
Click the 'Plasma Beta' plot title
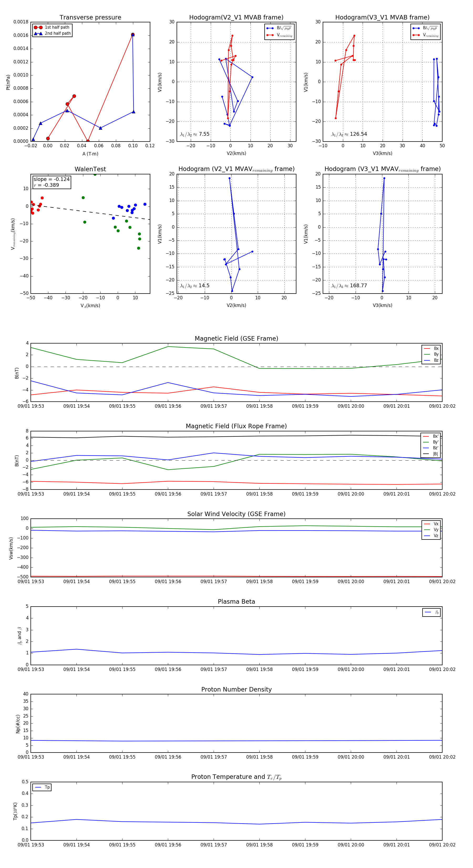(x=236, y=602)
